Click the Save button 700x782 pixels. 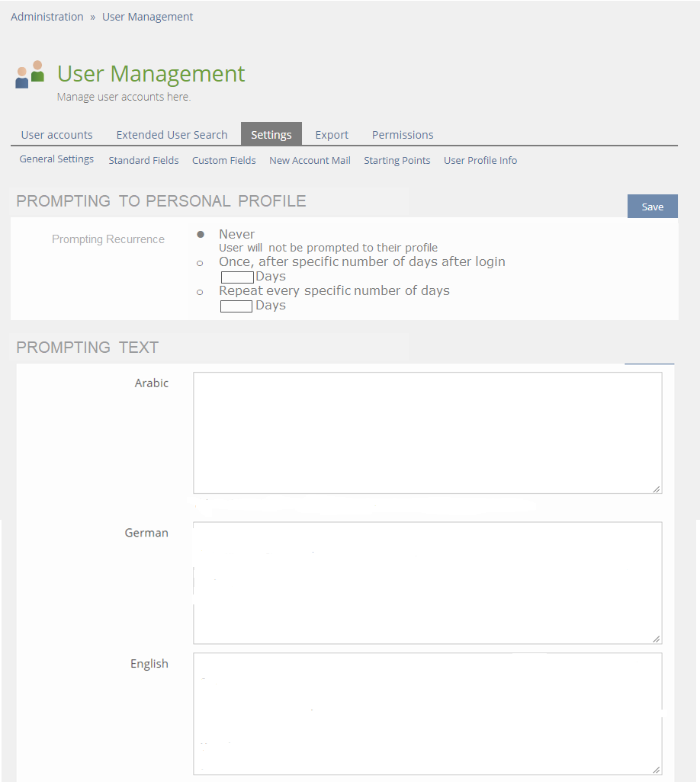tap(652, 207)
